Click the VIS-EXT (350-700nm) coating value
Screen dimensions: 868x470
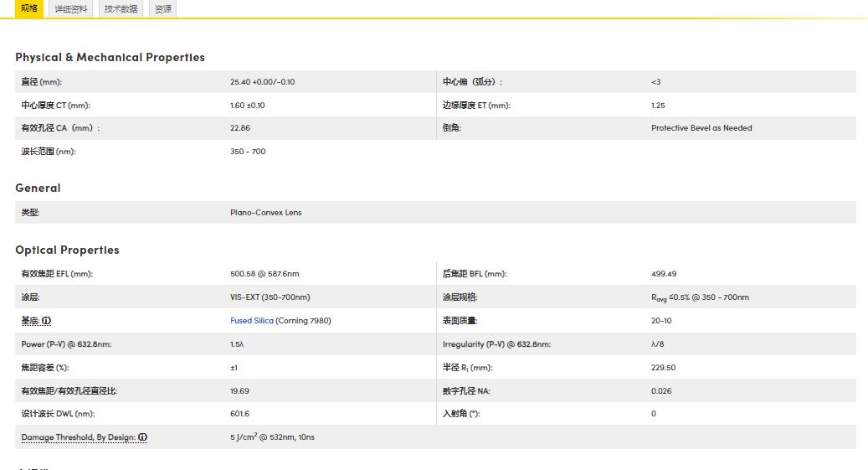pyautogui.click(x=270, y=297)
